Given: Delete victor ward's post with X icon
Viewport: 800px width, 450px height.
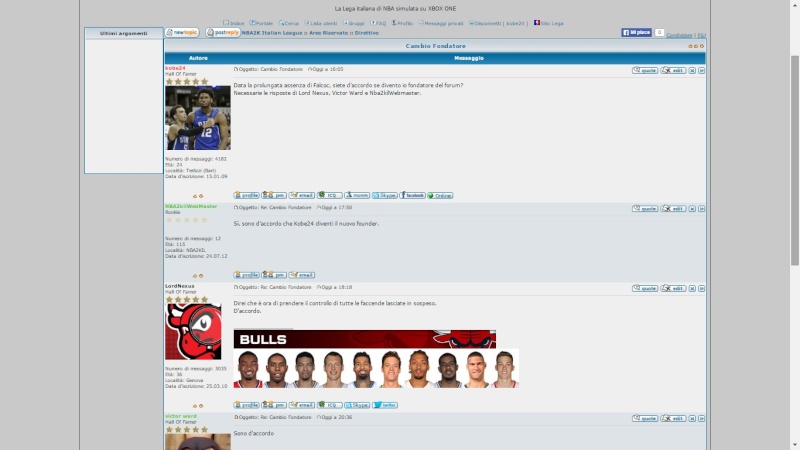Looking at the screenshot, I should click(692, 418).
